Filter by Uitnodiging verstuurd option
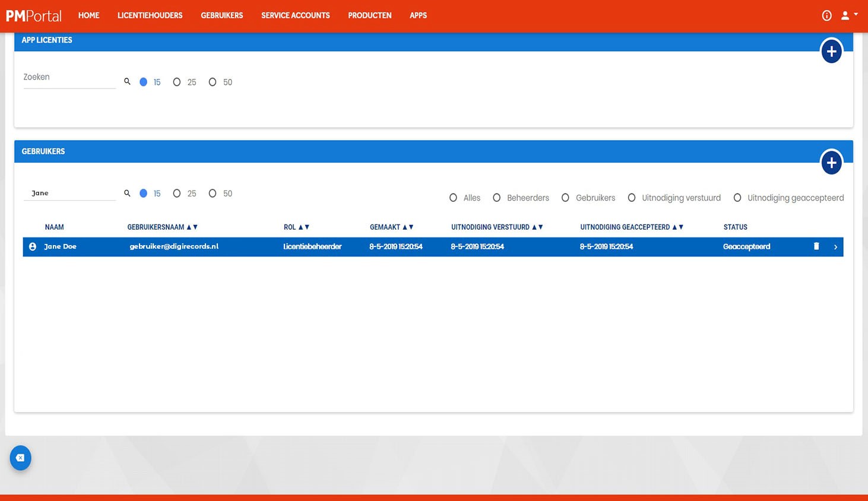Screen dimensions: 868x501 pyautogui.click(x=674, y=198)
